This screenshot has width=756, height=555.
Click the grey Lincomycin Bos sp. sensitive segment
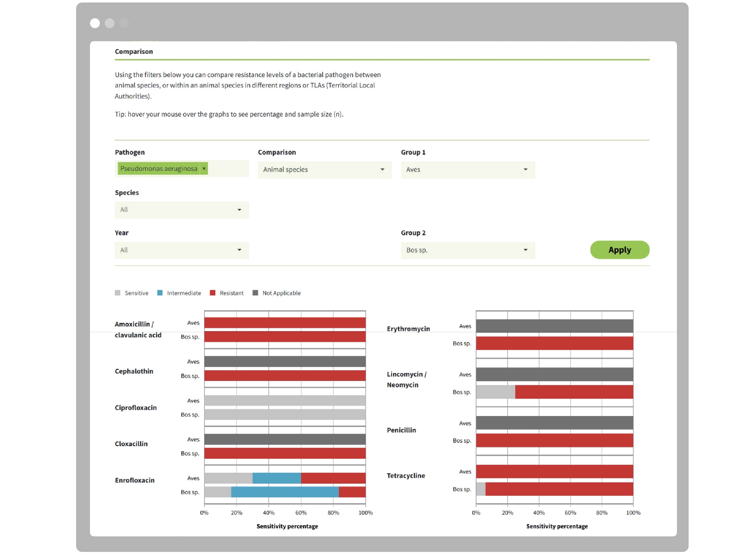495,392
